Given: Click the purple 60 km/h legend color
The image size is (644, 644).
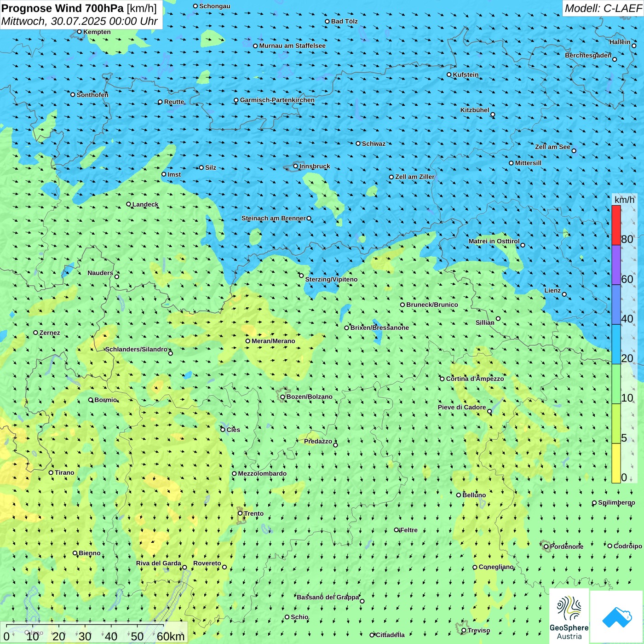Looking at the screenshot, I should point(616,265).
